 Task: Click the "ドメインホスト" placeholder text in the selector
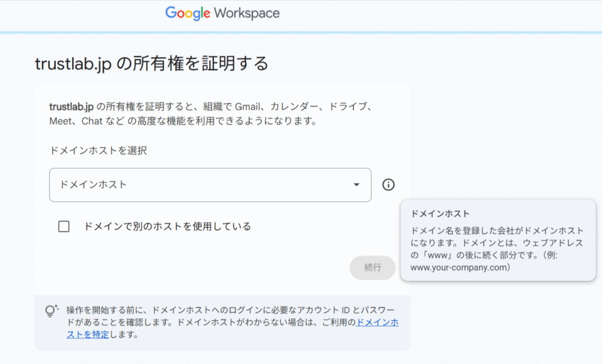pos(93,185)
